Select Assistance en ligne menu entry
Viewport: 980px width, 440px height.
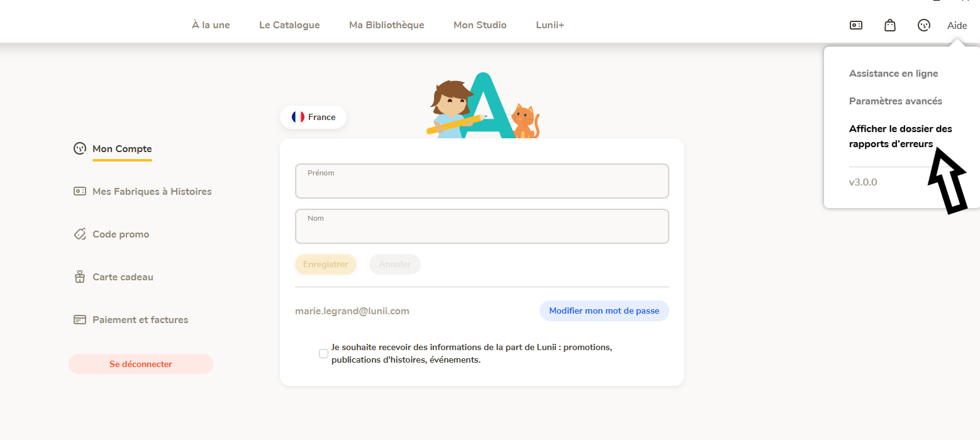[x=893, y=74]
